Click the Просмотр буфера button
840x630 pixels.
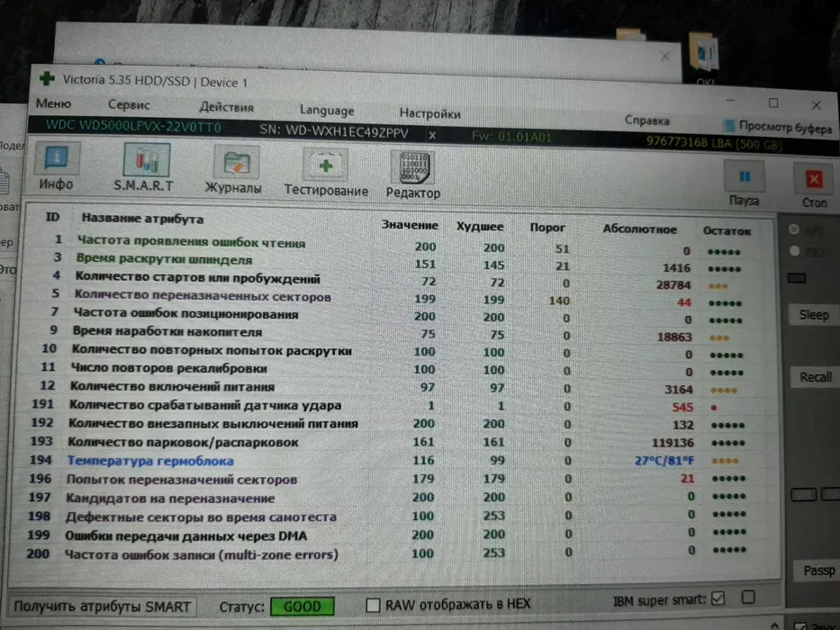(x=778, y=127)
